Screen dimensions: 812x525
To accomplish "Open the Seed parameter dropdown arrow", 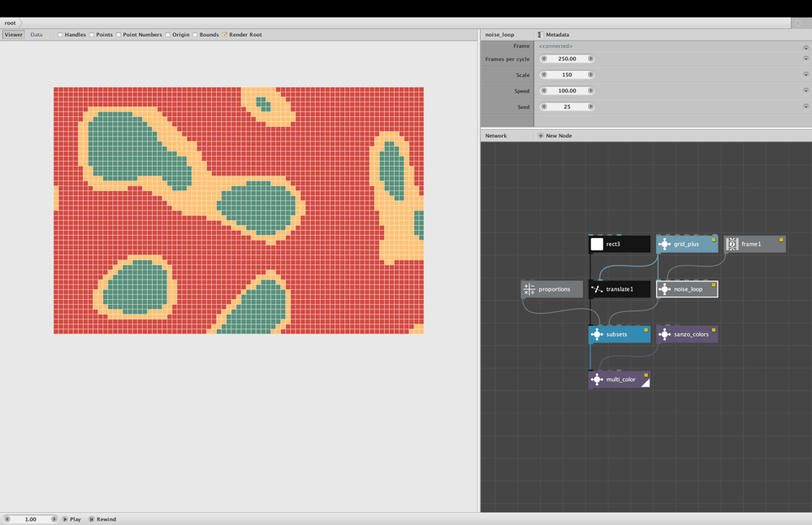I will pos(806,106).
